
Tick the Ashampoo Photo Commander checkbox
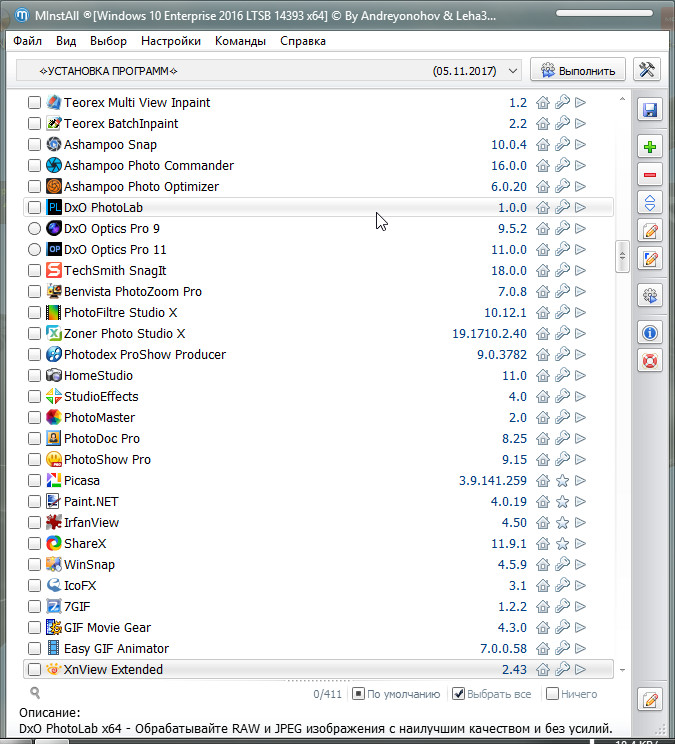(x=34, y=166)
